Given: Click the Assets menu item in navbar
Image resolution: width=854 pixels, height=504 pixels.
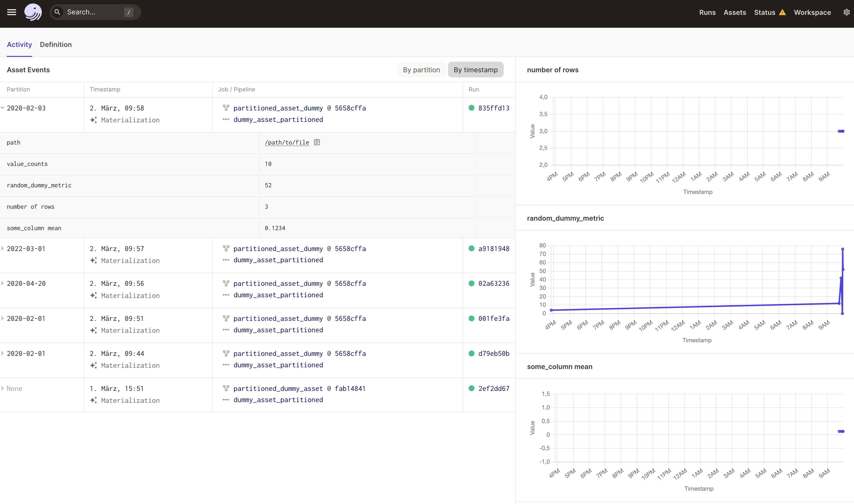Looking at the screenshot, I should 734,12.
